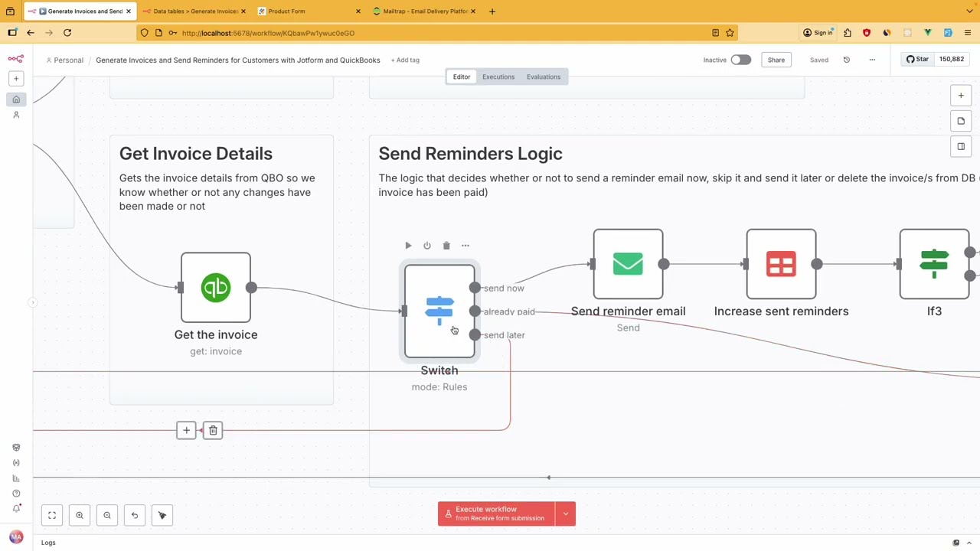Select the Increase sent reminders node

[x=781, y=264]
